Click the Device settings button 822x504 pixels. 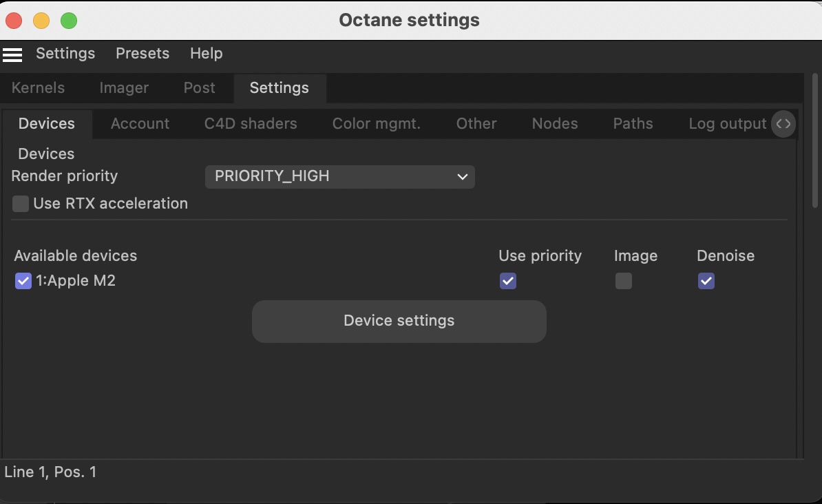399,321
